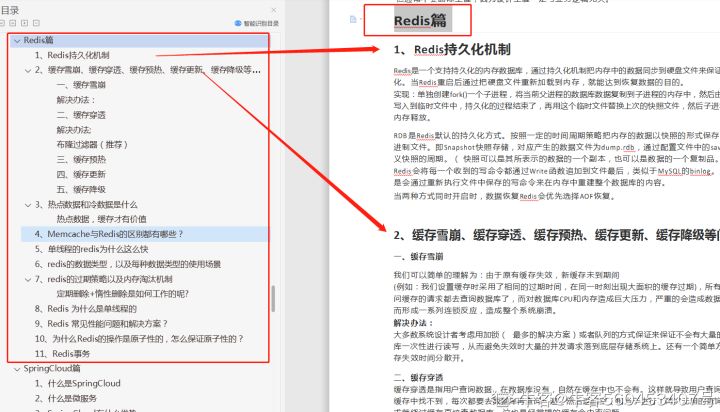
Task: Select 定期删除+惰性删除是如何工作的呢? entry
Action: [123, 293]
